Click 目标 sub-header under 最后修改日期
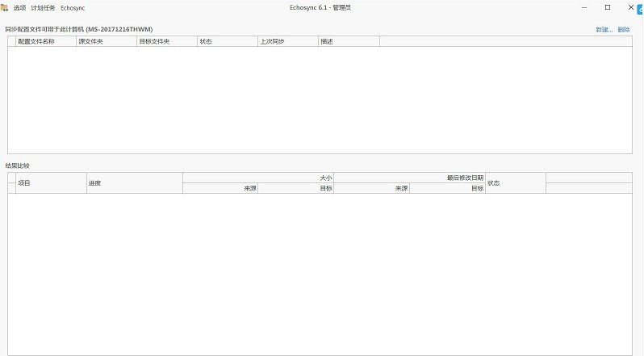644x356 pixels. 447,188
